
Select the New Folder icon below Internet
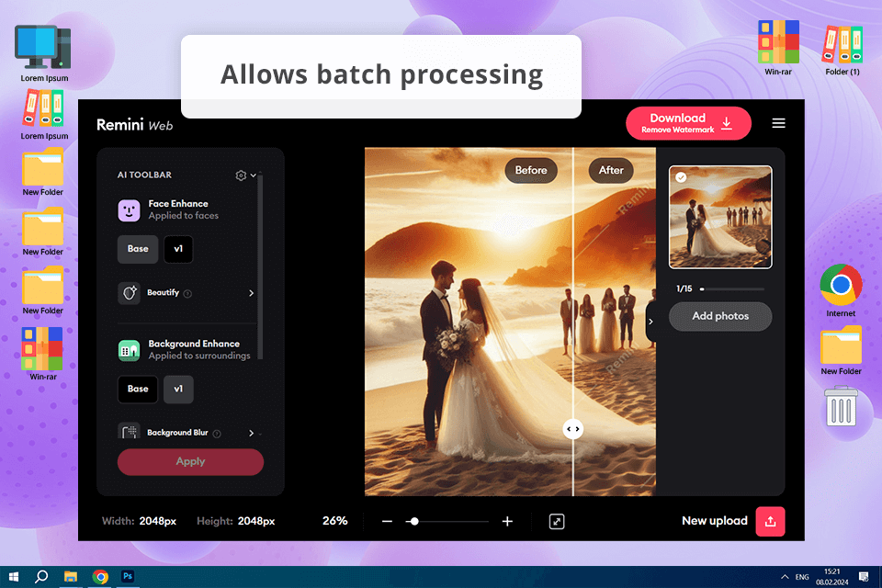coord(841,351)
